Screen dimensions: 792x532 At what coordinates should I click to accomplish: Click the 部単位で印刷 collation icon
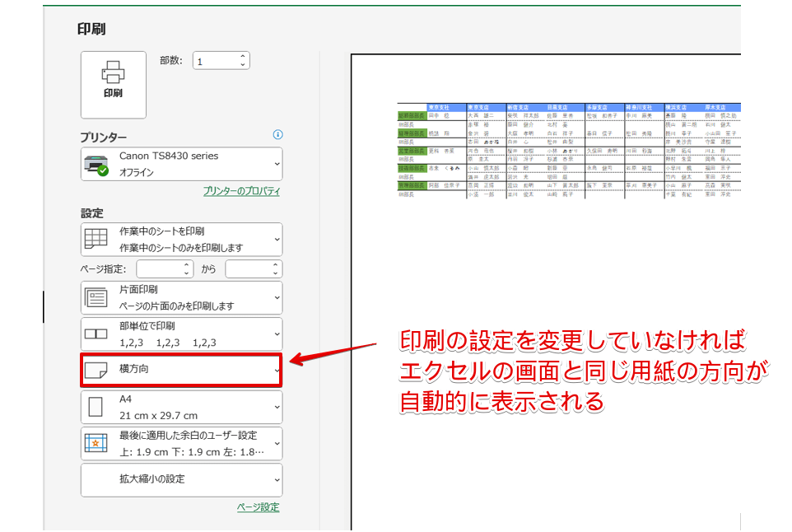pyautogui.click(x=97, y=332)
